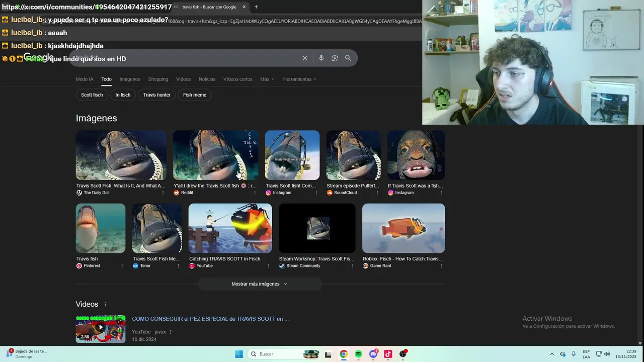Open options for 'If Travis Scott was a fish' result
Screen dimensions: 644x362
[x=442, y=193]
